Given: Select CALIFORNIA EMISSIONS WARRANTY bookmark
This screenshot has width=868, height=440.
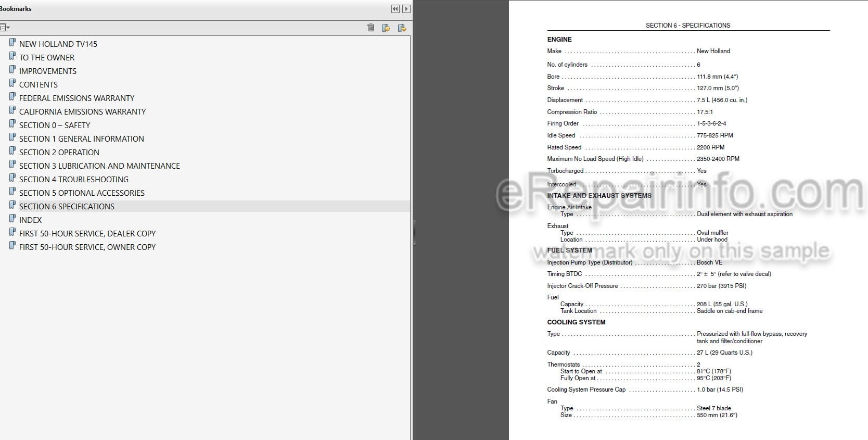Looking at the screenshot, I should point(82,112).
